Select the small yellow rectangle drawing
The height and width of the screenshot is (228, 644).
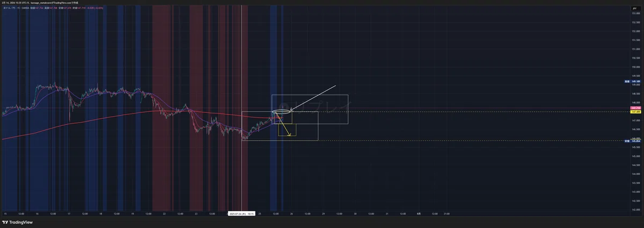click(287, 130)
